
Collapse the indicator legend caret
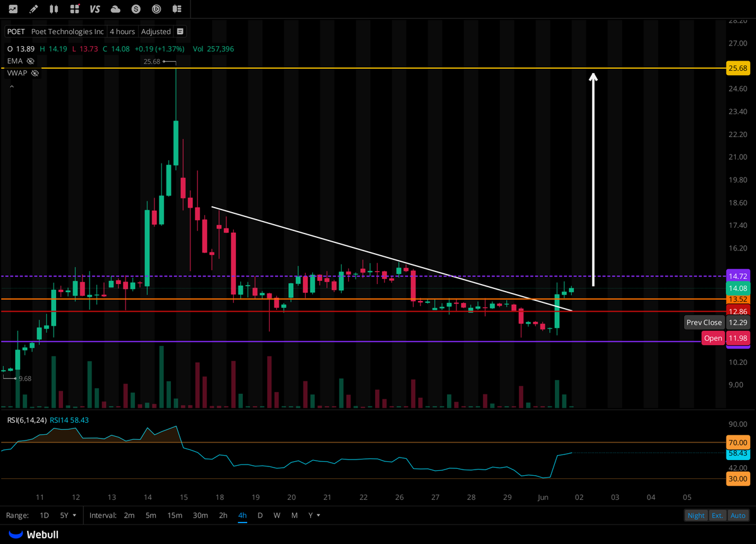(11, 87)
